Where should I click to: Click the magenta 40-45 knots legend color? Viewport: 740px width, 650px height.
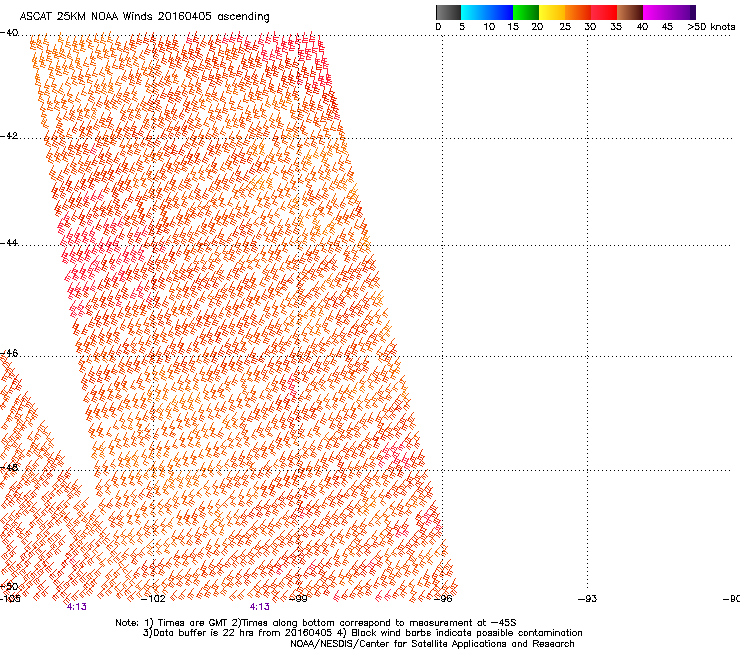(656, 12)
